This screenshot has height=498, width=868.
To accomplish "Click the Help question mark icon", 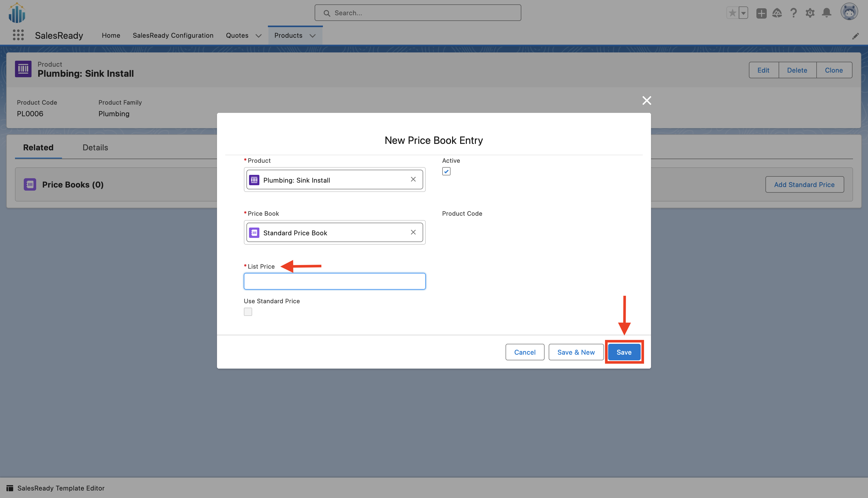I will coord(793,13).
